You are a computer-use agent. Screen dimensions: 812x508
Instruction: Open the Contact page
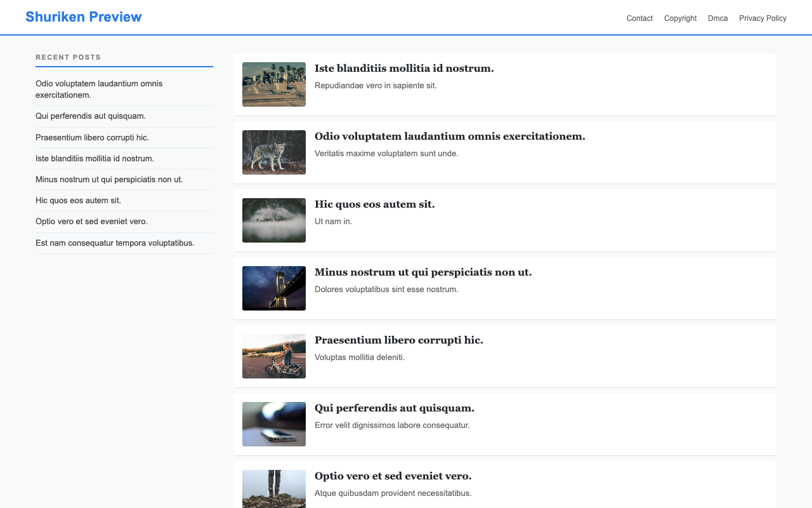[x=639, y=18]
